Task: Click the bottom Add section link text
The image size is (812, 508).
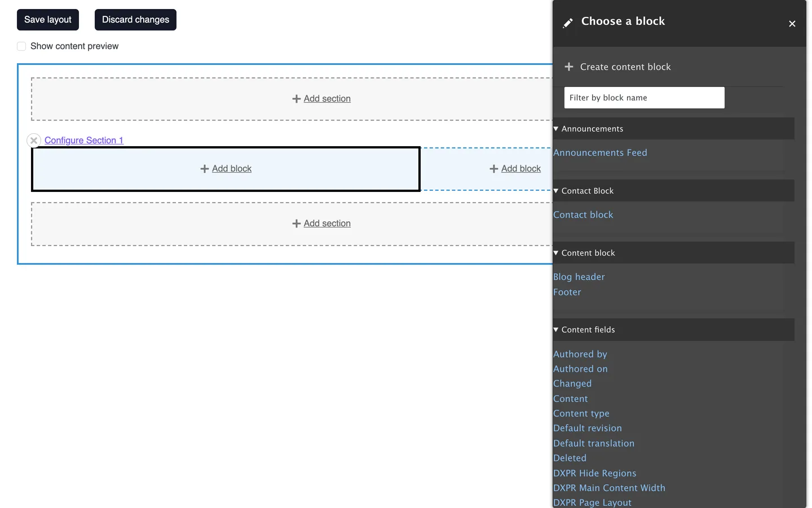Action: (x=327, y=224)
